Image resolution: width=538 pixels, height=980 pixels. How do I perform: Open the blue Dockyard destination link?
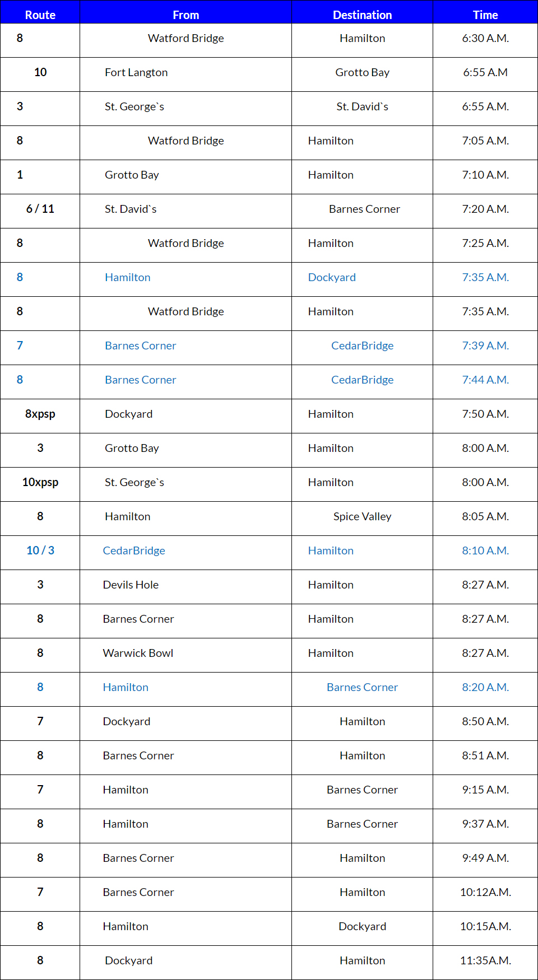(332, 277)
